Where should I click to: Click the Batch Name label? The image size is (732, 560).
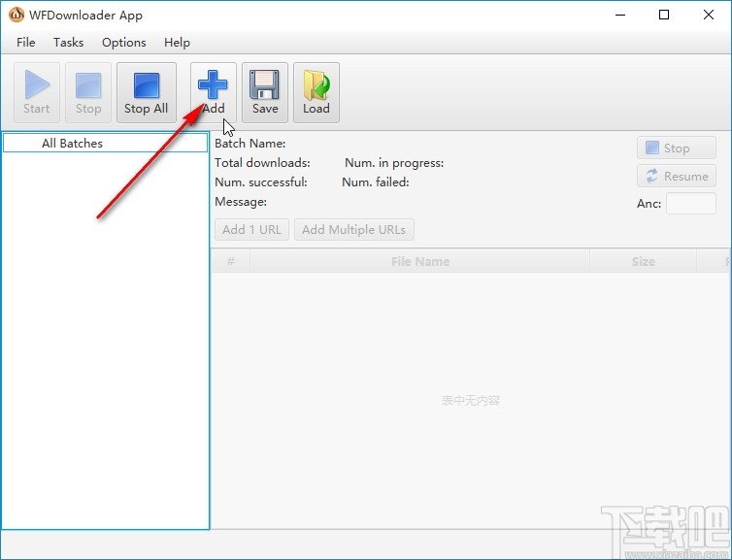[250, 144]
